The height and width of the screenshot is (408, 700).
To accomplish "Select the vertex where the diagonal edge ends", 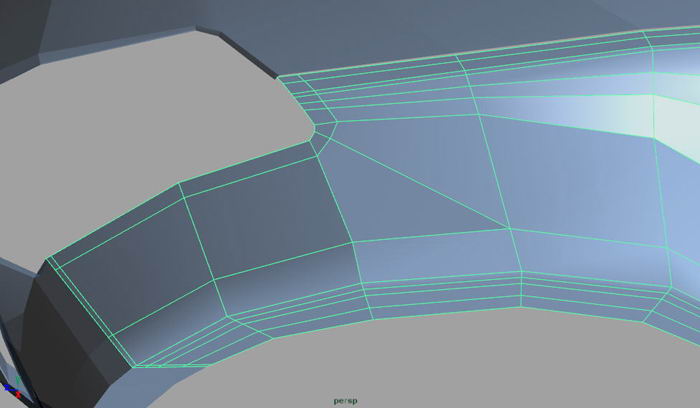I will [510, 229].
